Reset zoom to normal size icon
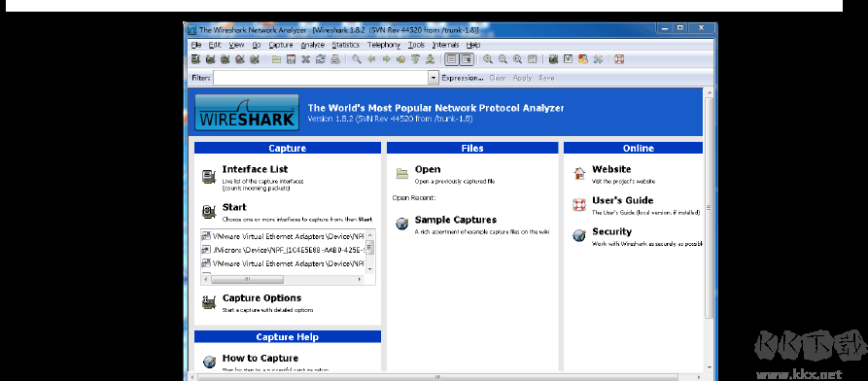868x381 pixels. tap(517, 59)
